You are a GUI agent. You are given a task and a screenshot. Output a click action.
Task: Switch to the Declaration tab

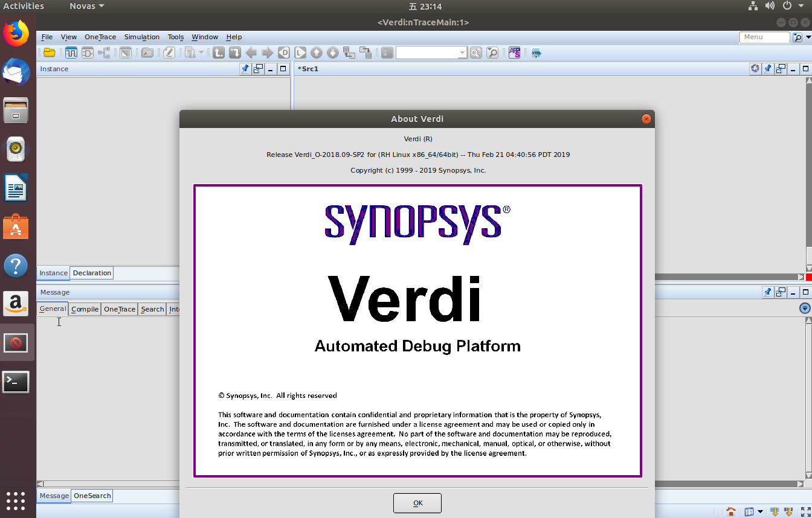point(92,273)
